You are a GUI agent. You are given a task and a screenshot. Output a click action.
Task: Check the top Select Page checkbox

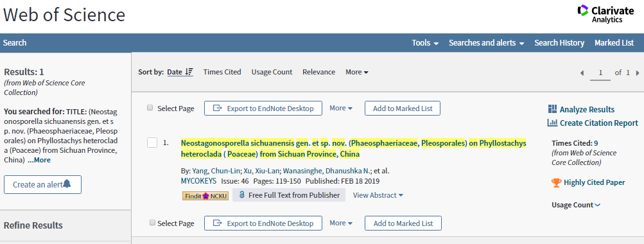point(150,108)
